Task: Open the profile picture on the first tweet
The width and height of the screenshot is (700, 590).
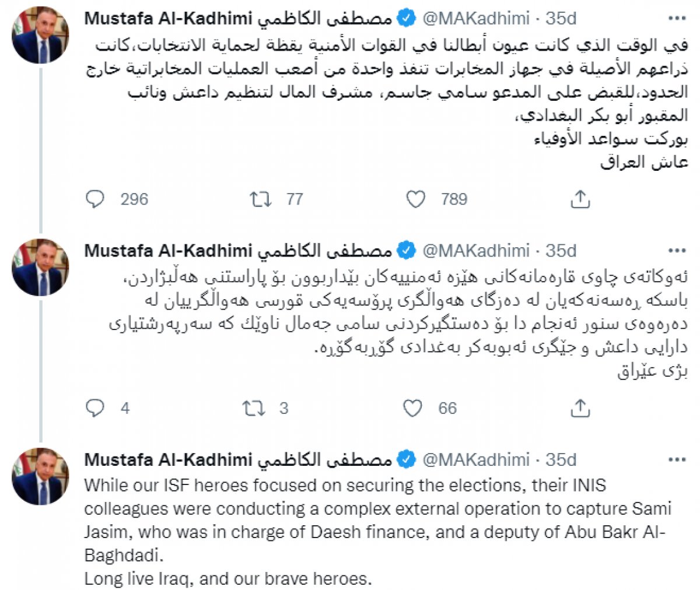Action: coord(41,36)
